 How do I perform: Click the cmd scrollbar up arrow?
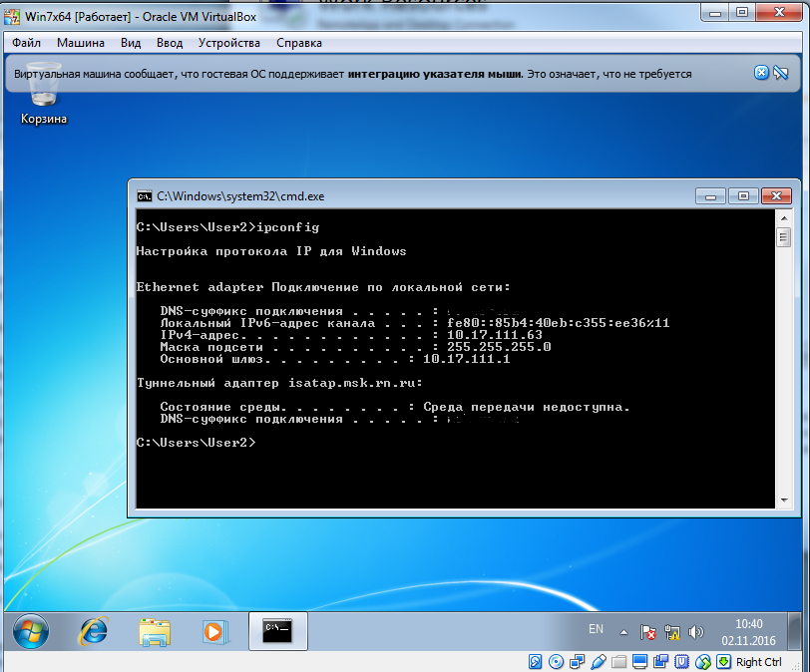point(784,218)
